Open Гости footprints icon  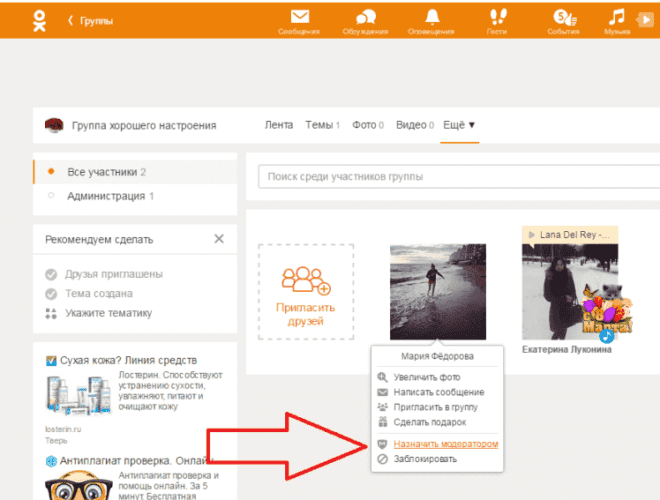pyautogui.click(x=497, y=17)
